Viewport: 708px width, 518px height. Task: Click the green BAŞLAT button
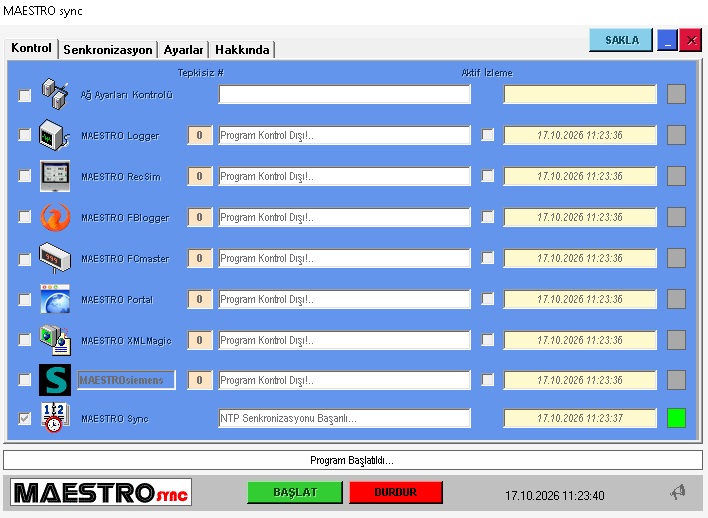coord(295,492)
